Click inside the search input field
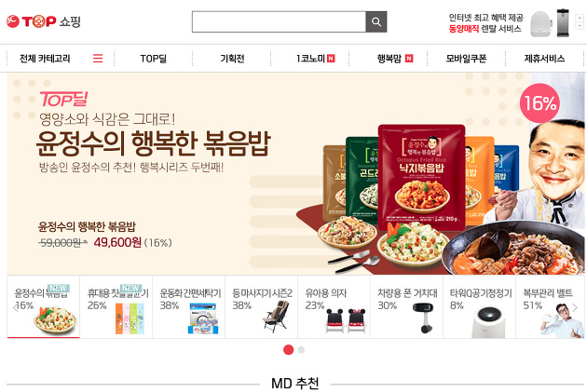 (x=279, y=21)
